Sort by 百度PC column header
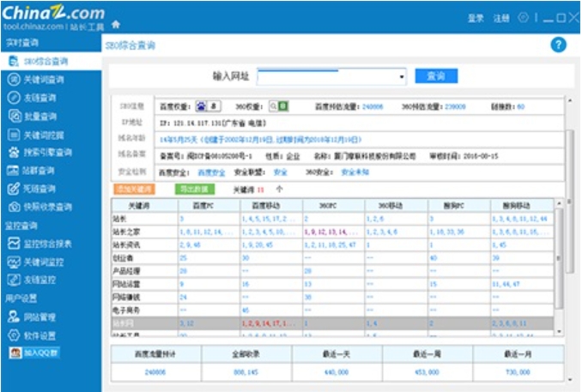Image resolution: width=582 pixels, height=392 pixels. [209, 206]
